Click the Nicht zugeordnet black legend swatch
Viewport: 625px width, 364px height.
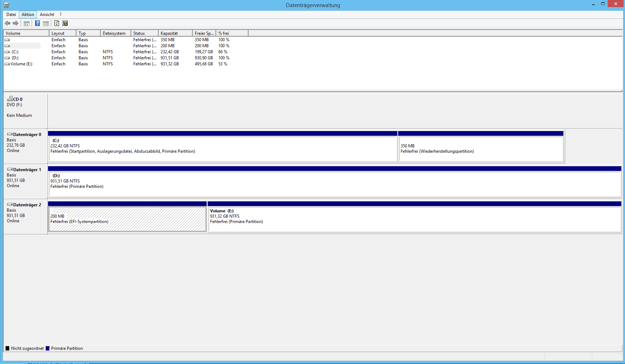pyautogui.click(x=7, y=348)
